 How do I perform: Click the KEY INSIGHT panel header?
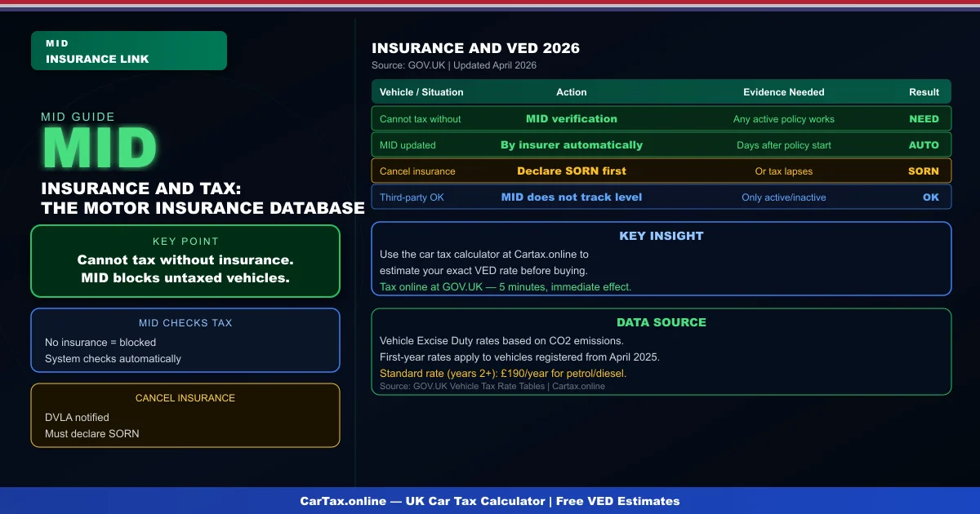click(661, 236)
